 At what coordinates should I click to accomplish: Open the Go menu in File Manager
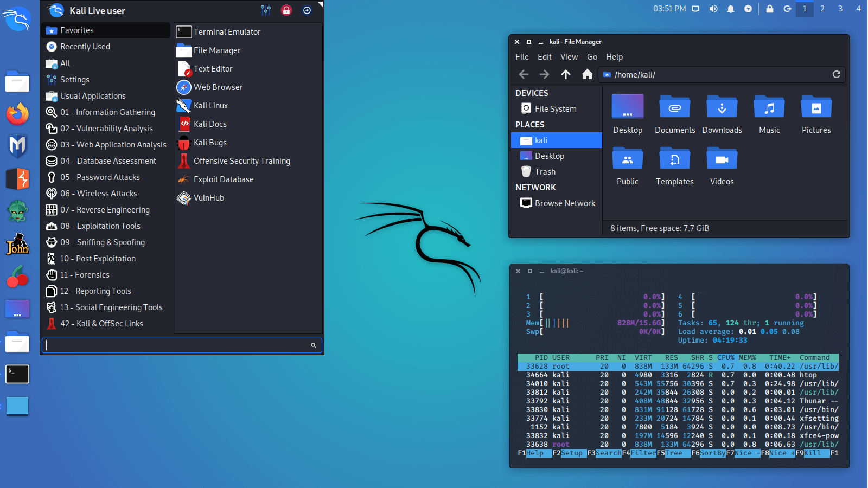pos(592,56)
